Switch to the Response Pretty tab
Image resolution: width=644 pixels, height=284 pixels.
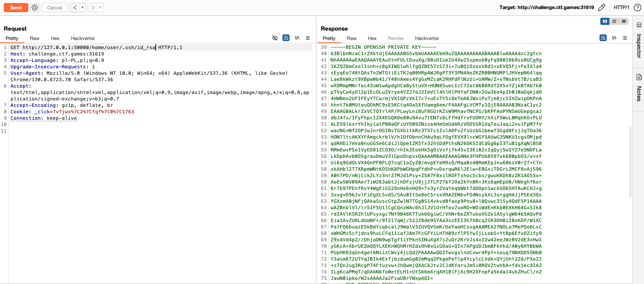coord(329,38)
